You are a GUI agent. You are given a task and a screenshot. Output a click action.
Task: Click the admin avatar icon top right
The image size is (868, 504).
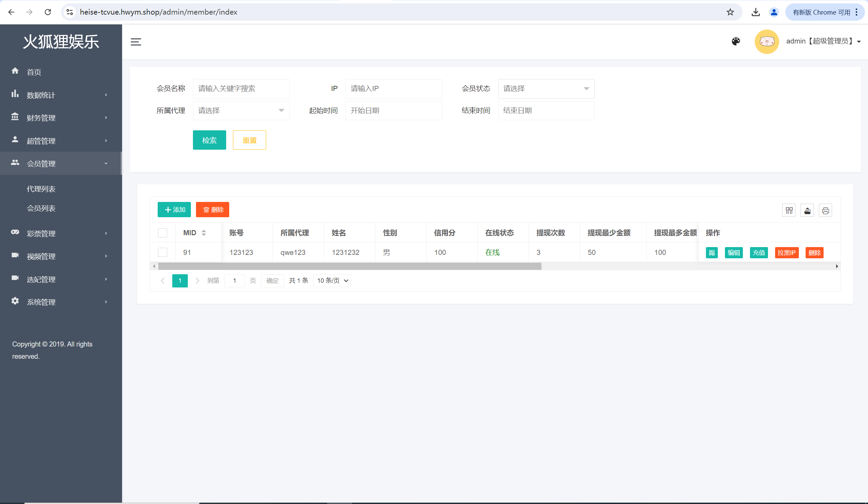(767, 41)
